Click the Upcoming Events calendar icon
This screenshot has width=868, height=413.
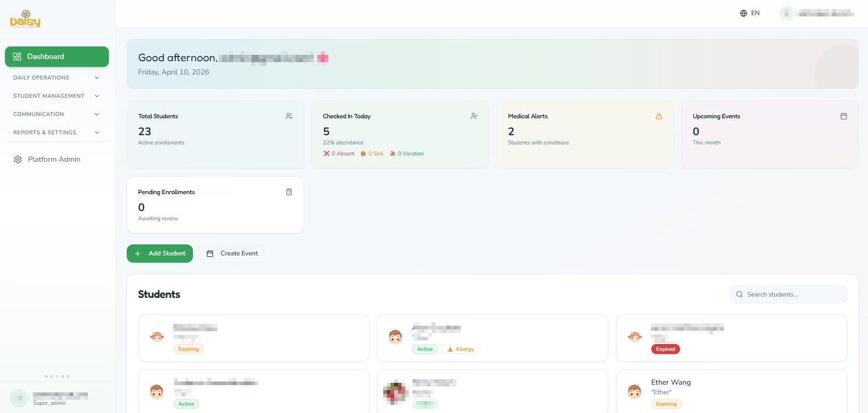click(843, 116)
